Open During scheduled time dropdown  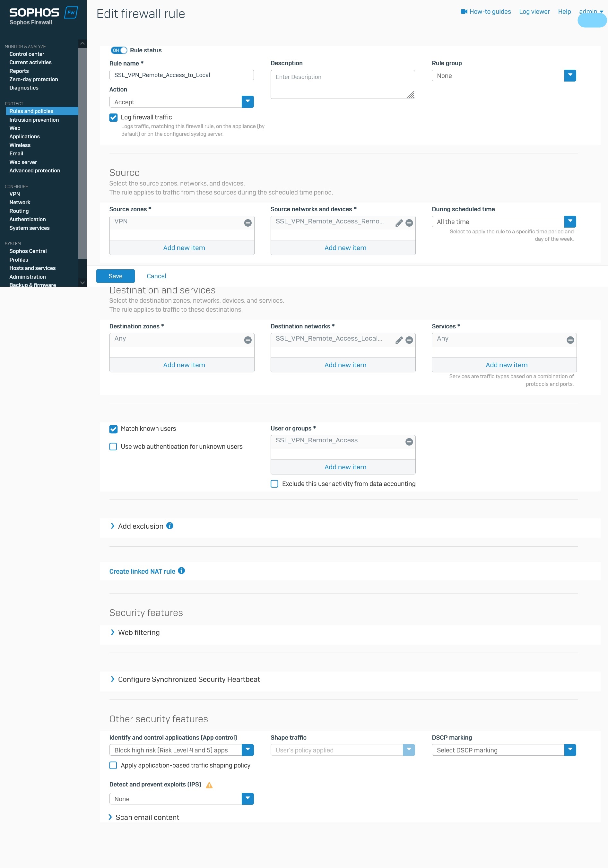504,221
